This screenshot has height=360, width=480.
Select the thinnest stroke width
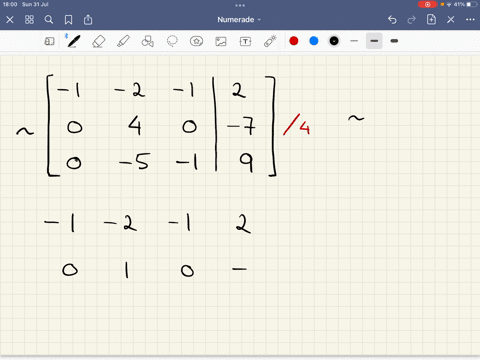click(x=354, y=41)
